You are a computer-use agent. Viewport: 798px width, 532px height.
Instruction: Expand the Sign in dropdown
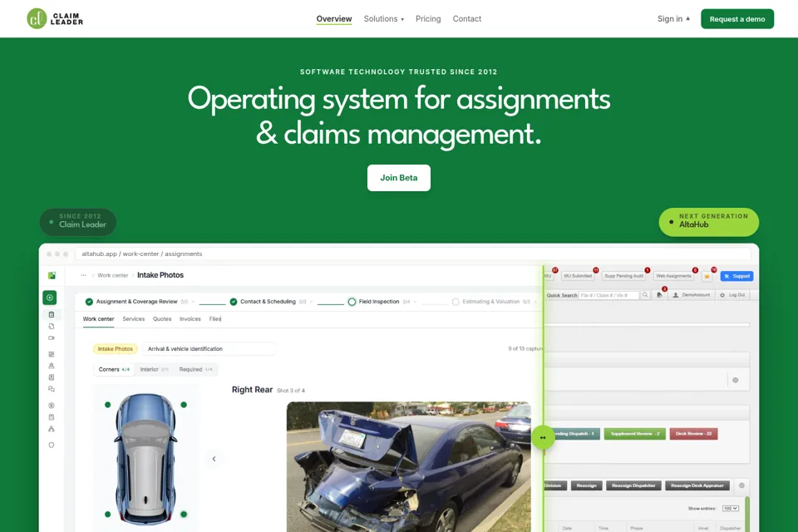coord(673,19)
